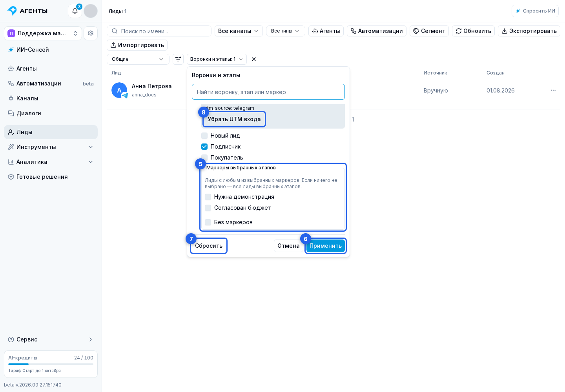Expand the Аналитика sidebar section
The image size is (565, 392).
51,162
